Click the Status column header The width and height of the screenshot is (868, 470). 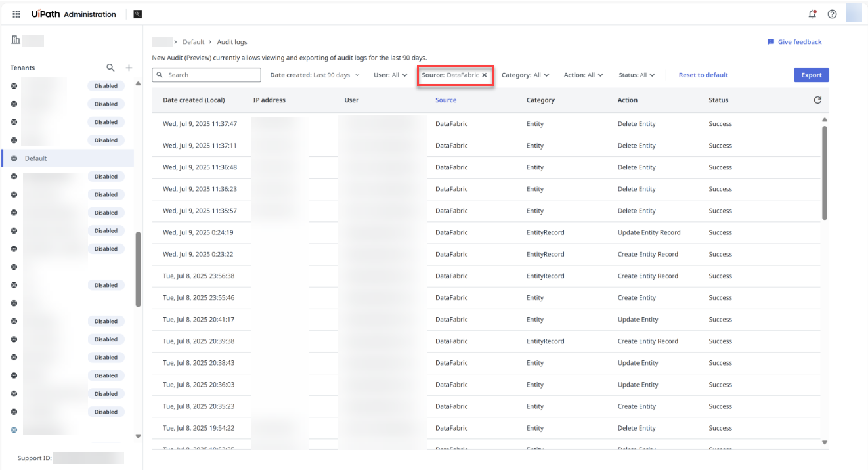pos(718,100)
